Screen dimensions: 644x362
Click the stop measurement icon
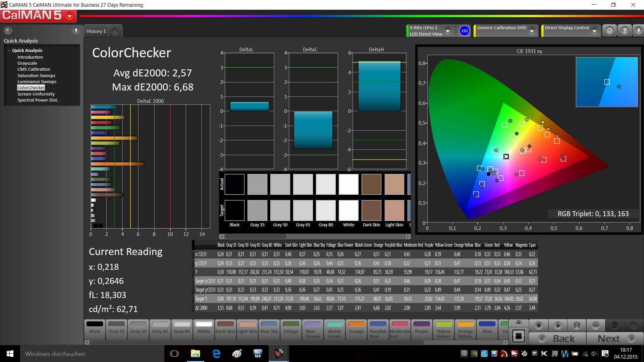(539, 325)
